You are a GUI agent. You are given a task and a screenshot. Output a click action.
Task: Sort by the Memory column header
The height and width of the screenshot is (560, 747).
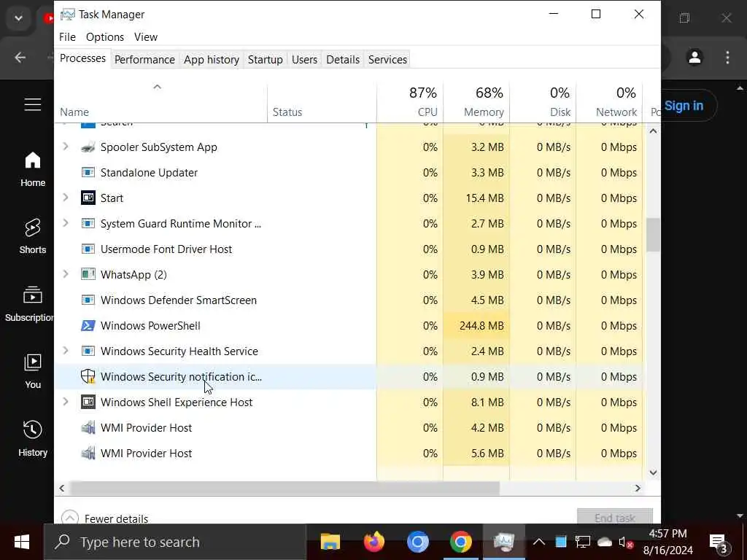coord(476,102)
